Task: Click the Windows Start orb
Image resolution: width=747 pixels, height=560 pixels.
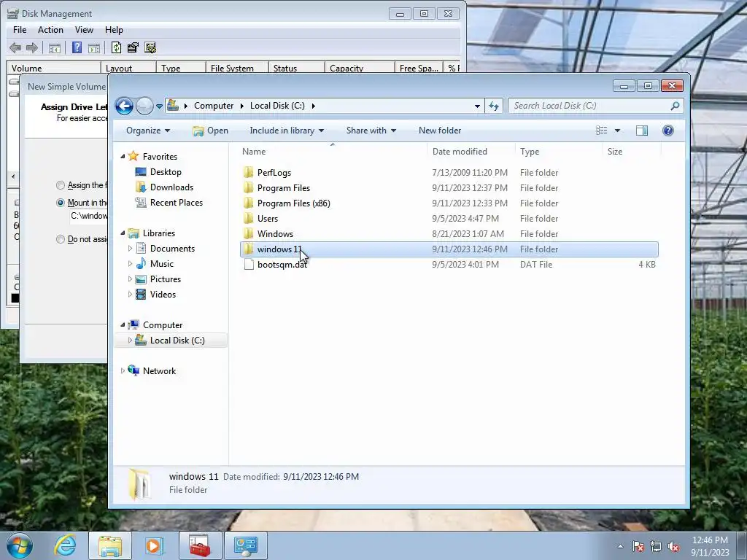Action: click(x=20, y=545)
